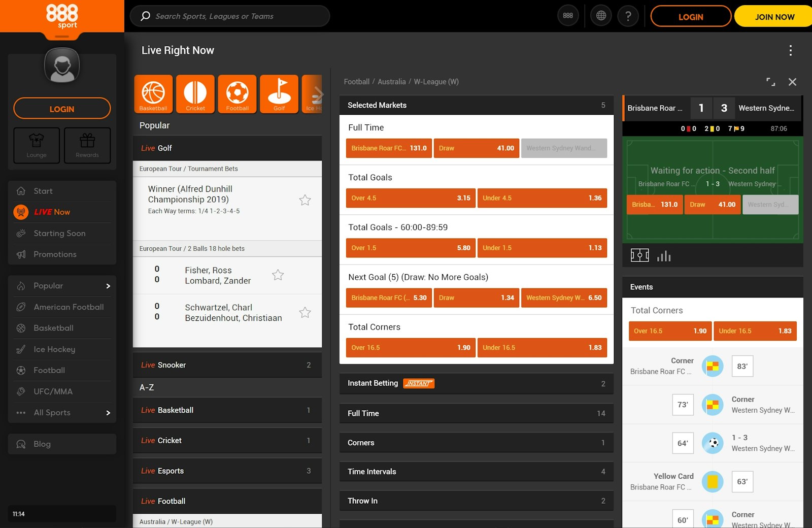Screen dimensions: 812x528
Task: Select the Cricket sport tile
Action: [195, 94]
